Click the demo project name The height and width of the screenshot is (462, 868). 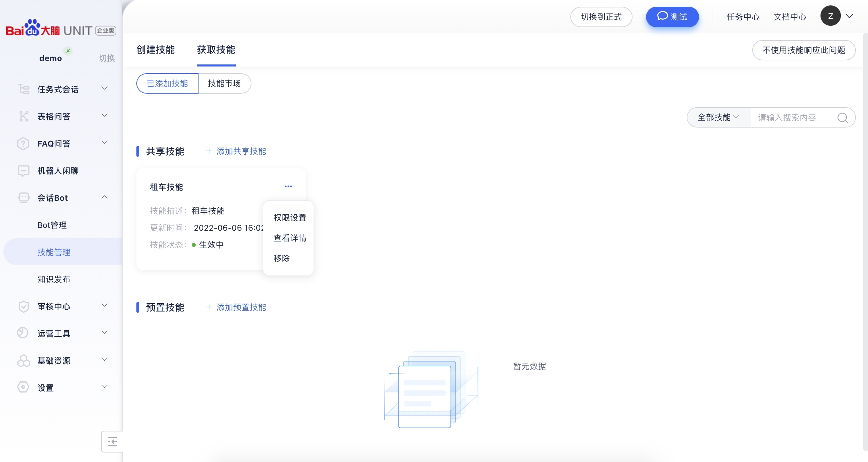coord(51,58)
